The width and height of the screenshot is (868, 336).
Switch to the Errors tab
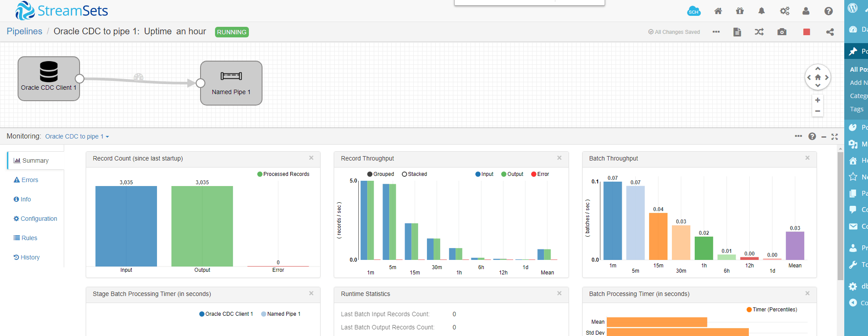point(26,180)
